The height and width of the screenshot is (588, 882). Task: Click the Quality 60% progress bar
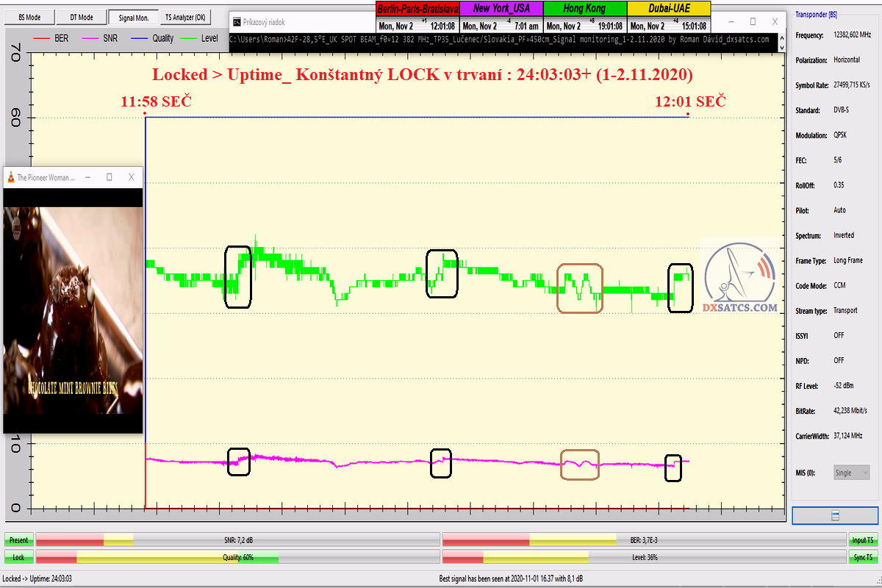pyautogui.click(x=237, y=557)
